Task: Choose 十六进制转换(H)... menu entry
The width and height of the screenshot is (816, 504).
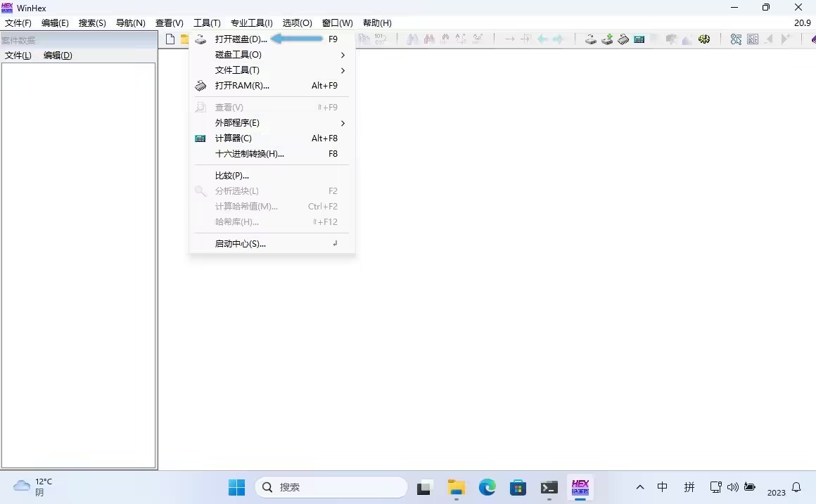Action: (272, 154)
